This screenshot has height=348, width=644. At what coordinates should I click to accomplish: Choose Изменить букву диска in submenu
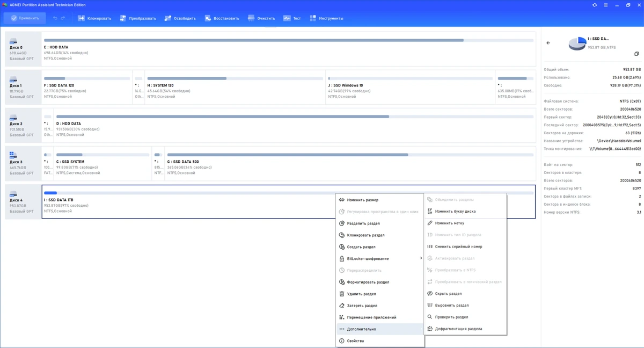(x=465, y=212)
